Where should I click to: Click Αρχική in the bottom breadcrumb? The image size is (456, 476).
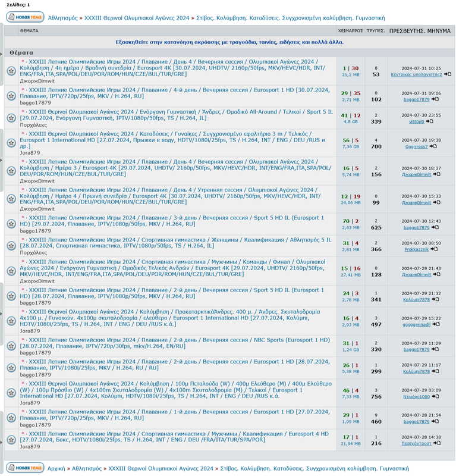pos(56,468)
